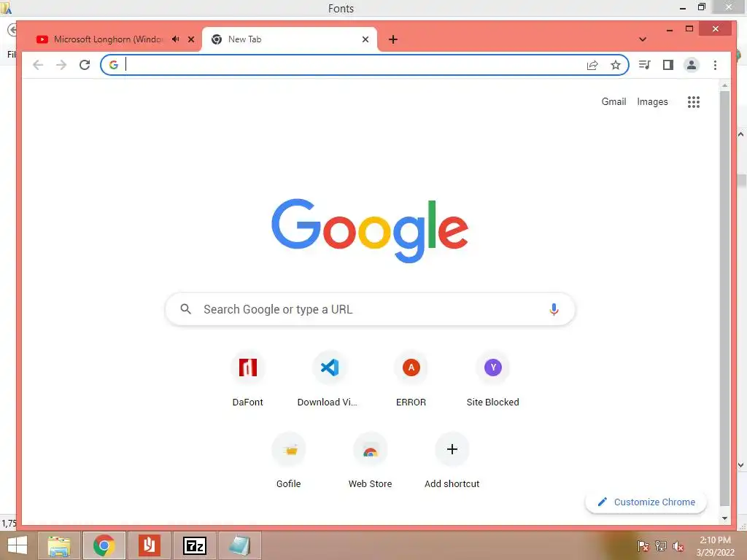The width and height of the screenshot is (747, 560).
Task: Open the Google apps grid
Action: click(x=694, y=102)
